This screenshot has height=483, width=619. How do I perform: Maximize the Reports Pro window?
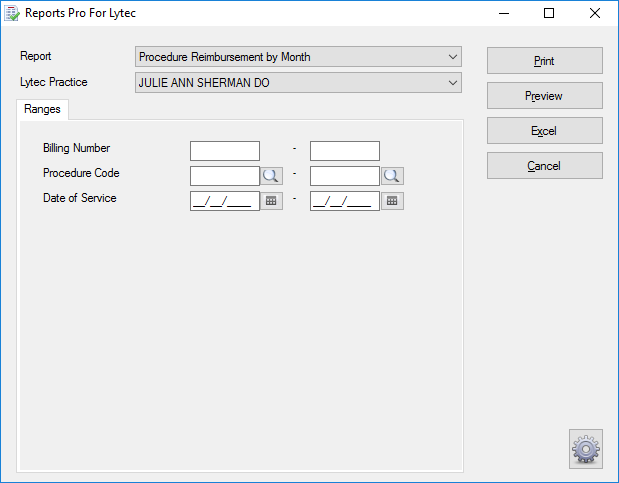click(x=549, y=13)
